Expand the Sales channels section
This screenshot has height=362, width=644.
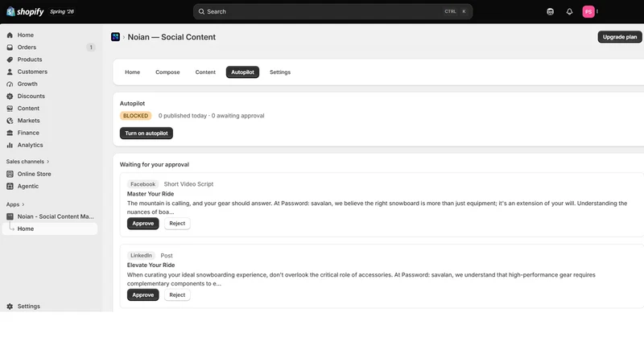(27, 162)
